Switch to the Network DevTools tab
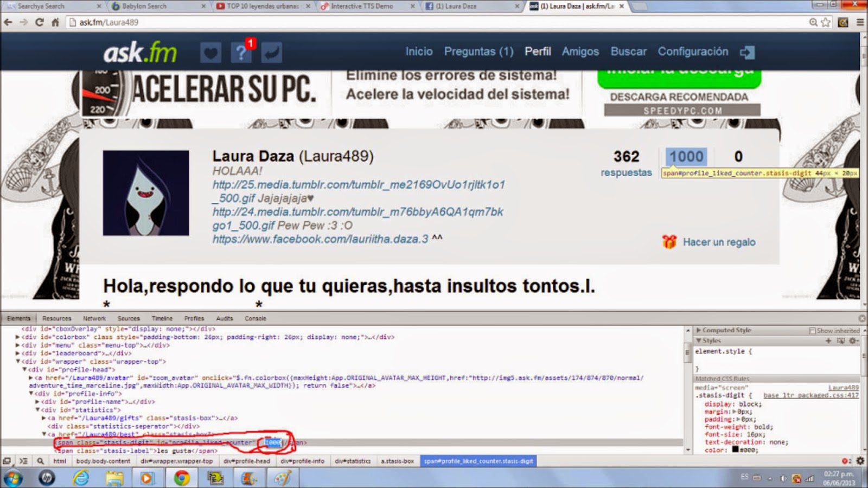This screenshot has width=868, height=488. pyautogui.click(x=94, y=318)
